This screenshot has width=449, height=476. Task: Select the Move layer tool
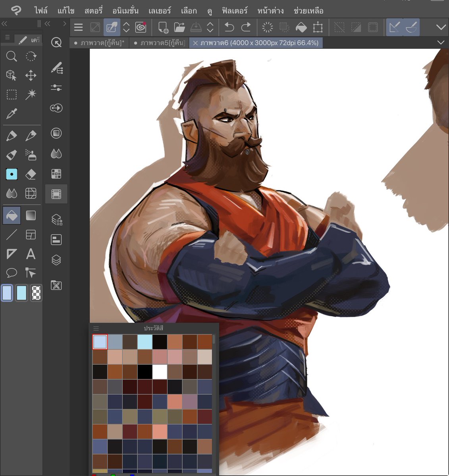(31, 75)
